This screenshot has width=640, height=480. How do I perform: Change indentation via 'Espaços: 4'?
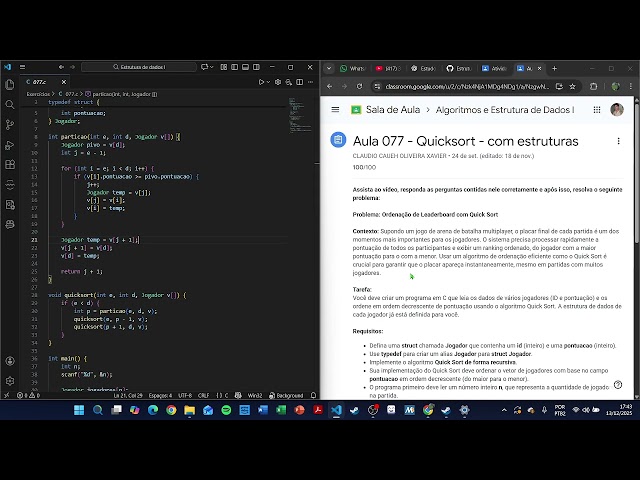pos(160,395)
